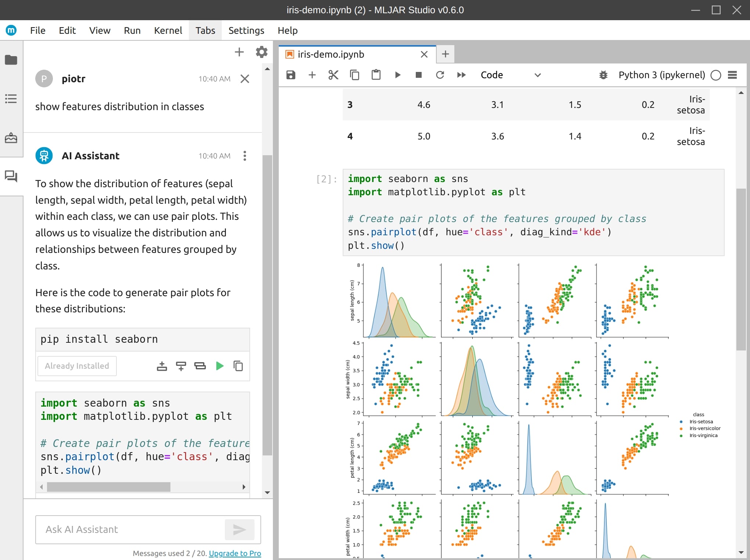Expand the AI Assistant message options
750x560 pixels.
pos(244,156)
